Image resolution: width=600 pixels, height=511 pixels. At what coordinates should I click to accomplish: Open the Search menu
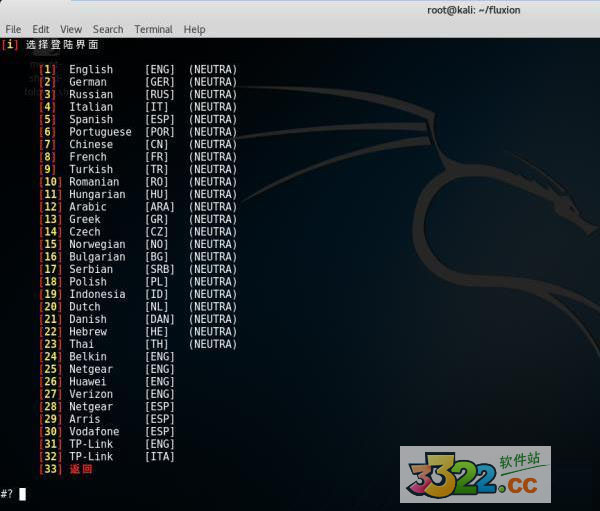(108, 29)
